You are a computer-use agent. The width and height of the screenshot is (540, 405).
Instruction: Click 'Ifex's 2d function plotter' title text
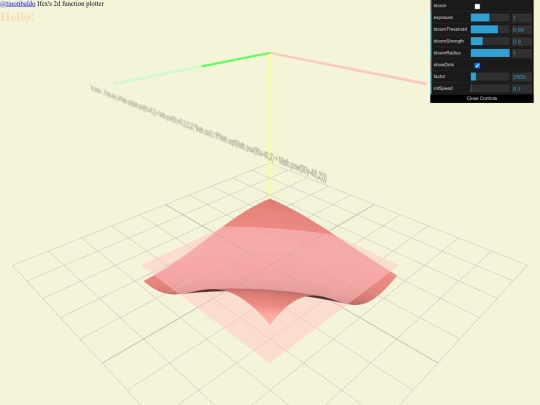pyautogui.click(x=70, y=4)
